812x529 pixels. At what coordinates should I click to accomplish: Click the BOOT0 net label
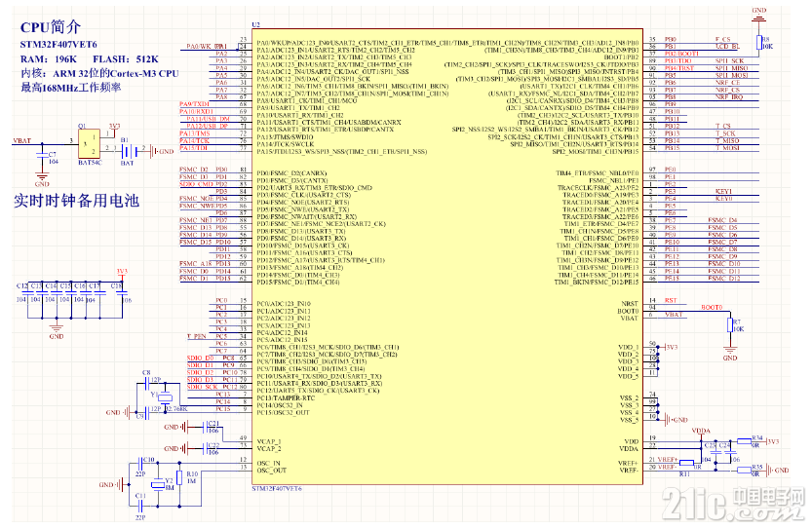pos(712,308)
